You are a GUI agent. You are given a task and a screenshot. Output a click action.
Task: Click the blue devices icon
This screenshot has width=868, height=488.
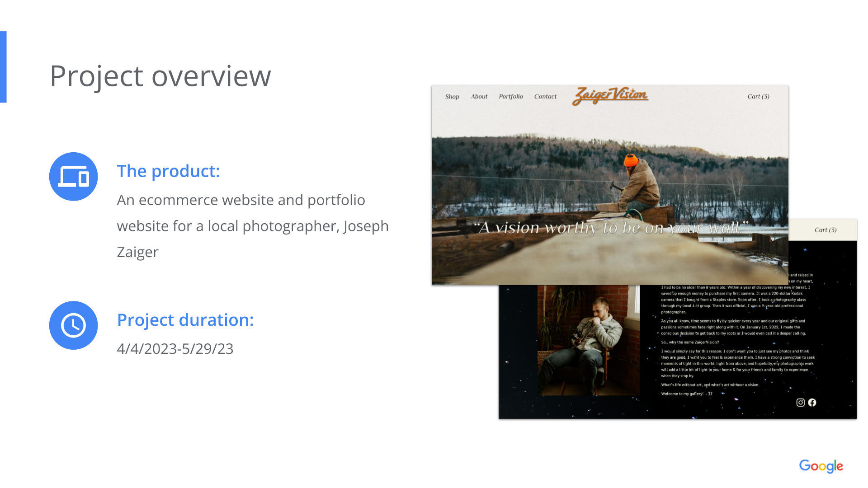point(73,176)
